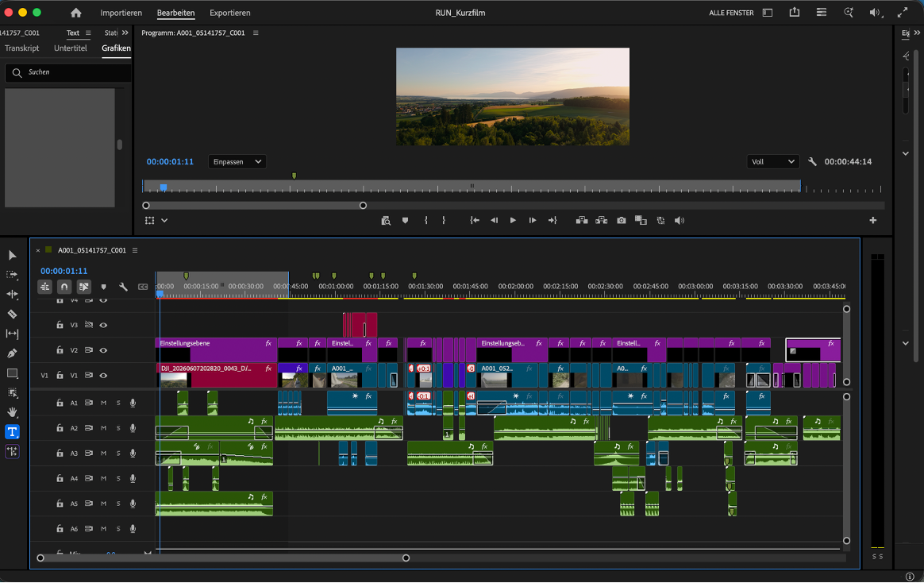Toggle sync lock on track A4
Viewport: 924px width, 583px height.
pyautogui.click(x=88, y=479)
